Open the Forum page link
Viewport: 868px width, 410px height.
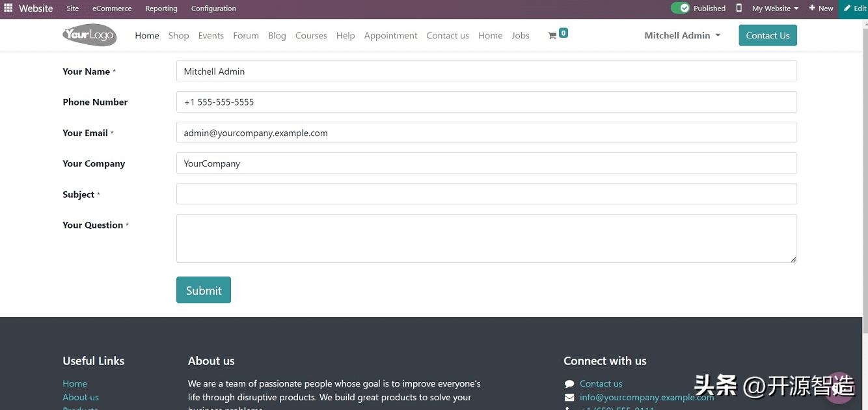tap(246, 36)
